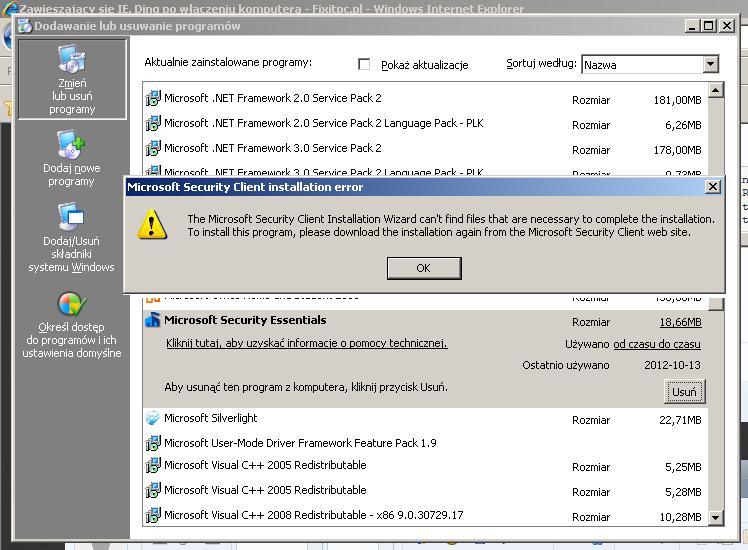Image resolution: width=748 pixels, height=550 pixels.
Task: Click the 6,26MB size value
Action: [683, 125]
